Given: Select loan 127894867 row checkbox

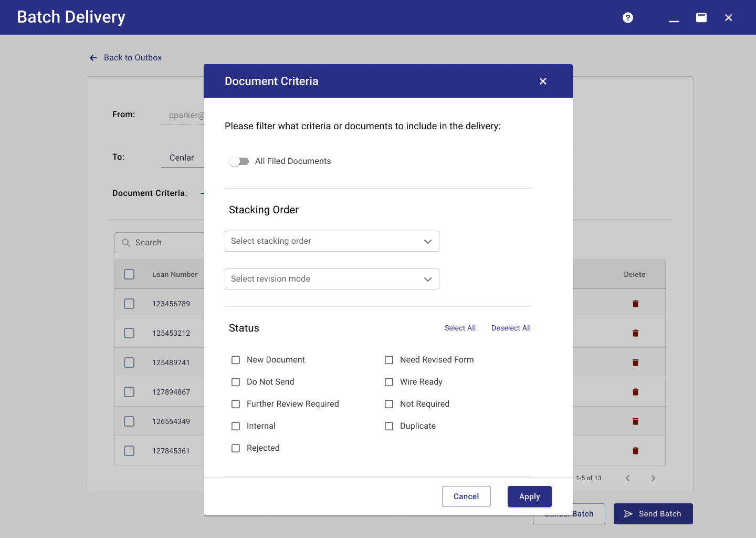Looking at the screenshot, I should [129, 392].
